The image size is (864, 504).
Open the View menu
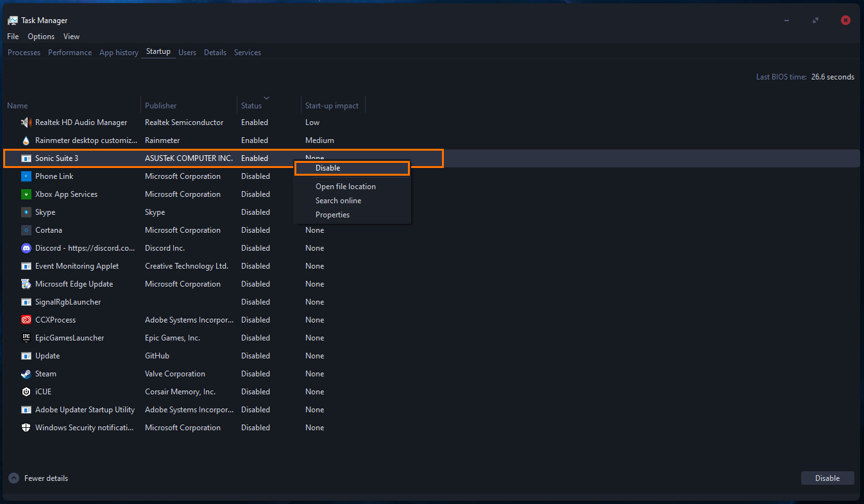[71, 37]
